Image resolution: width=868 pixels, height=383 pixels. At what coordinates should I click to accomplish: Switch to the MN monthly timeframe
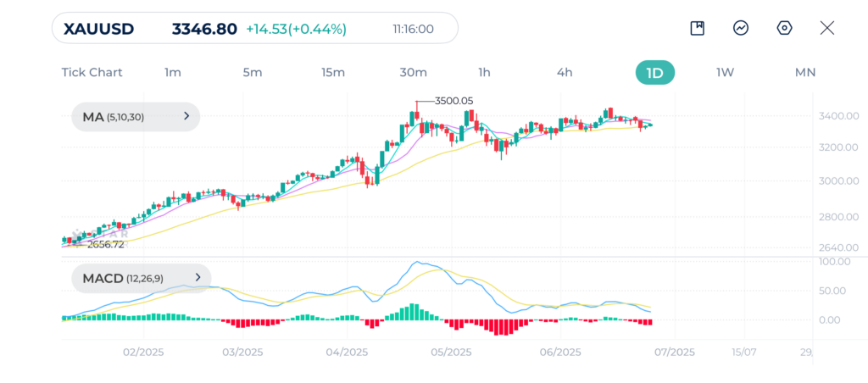[804, 72]
